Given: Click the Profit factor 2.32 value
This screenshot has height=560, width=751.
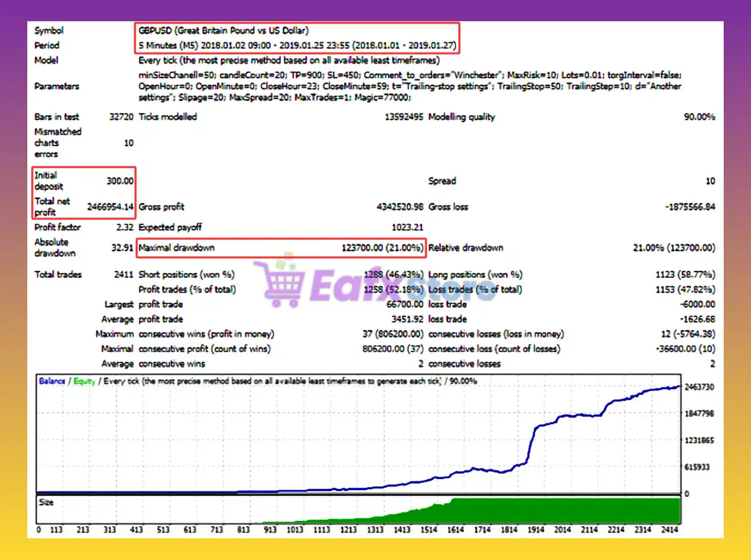Looking at the screenshot, I should pos(126,227).
